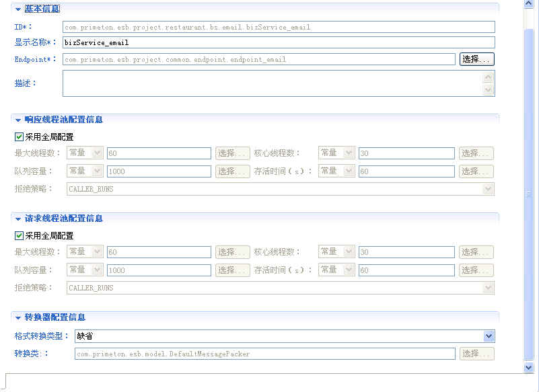The width and height of the screenshot is (539, 392).
Task: Collapse the 转换器配置信息 section
Action: click(18, 317)
